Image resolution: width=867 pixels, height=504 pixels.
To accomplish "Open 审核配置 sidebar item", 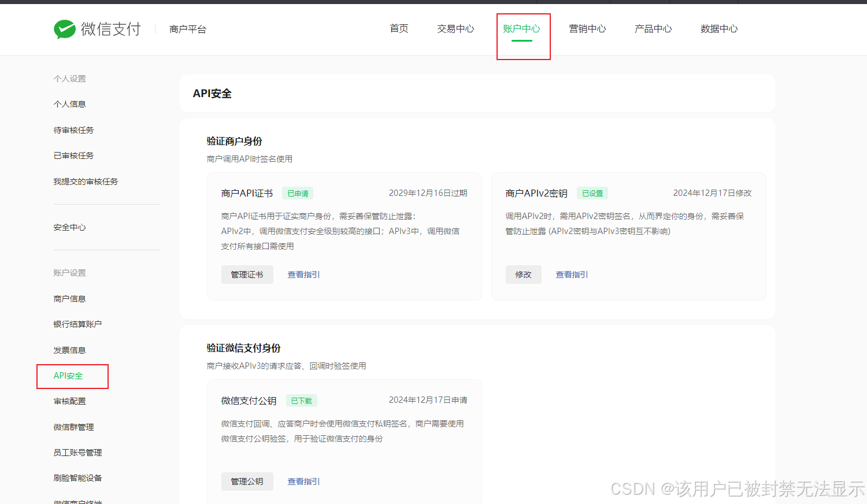I will click(x=70, y=401).
